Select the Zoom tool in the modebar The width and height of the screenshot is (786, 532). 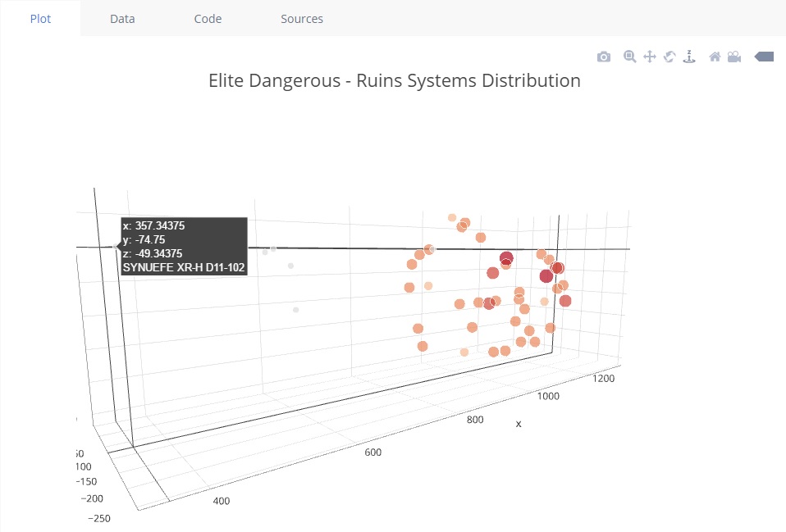coord(629,57)
